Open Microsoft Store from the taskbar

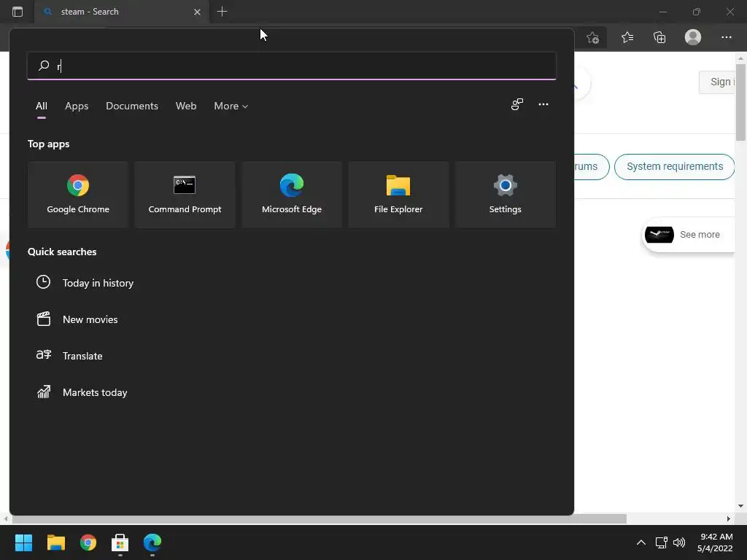pos(120,542)
